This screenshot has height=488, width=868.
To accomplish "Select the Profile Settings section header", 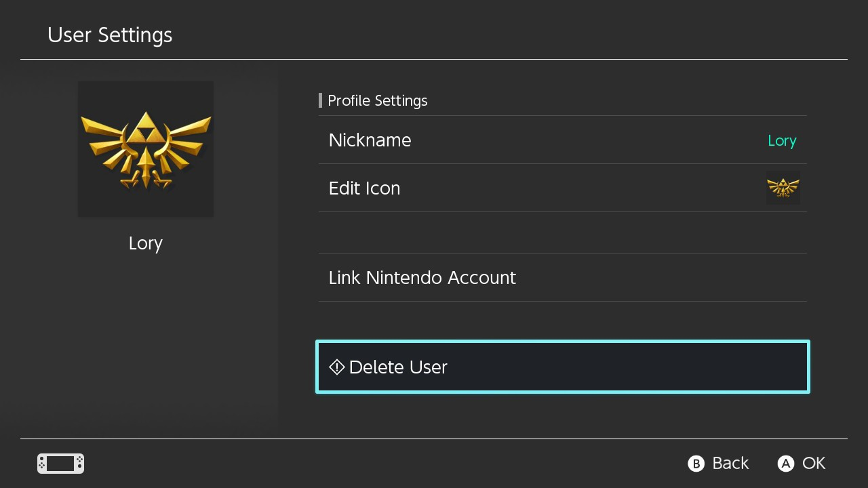I will click(x=377, y=100).
